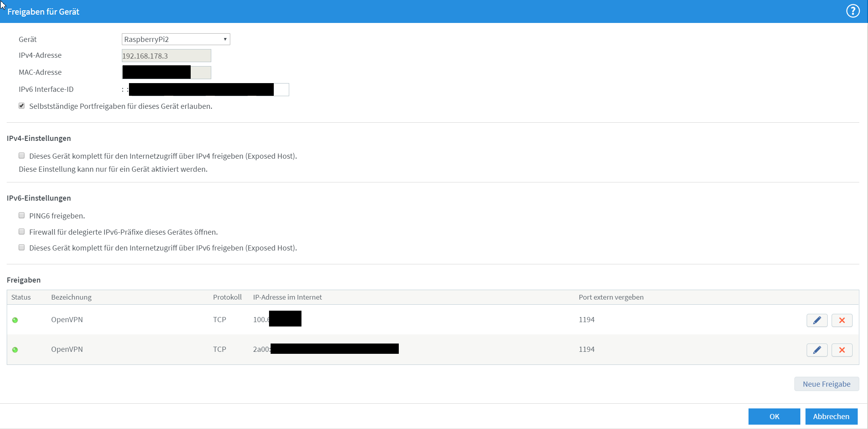Screen dimensions: 868x429
Task: Enable IPv4 Exposed Host checkbox
Action: (22, 156)
